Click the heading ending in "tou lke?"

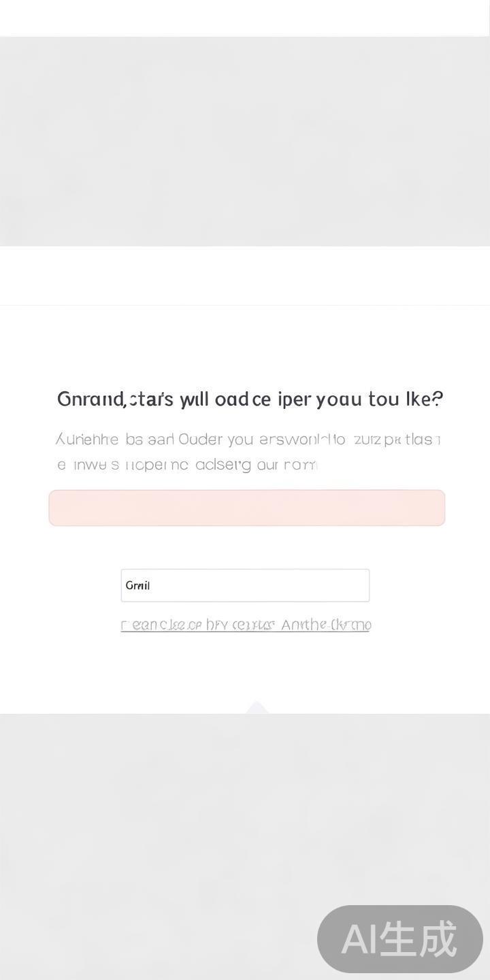tap(250, 399)
